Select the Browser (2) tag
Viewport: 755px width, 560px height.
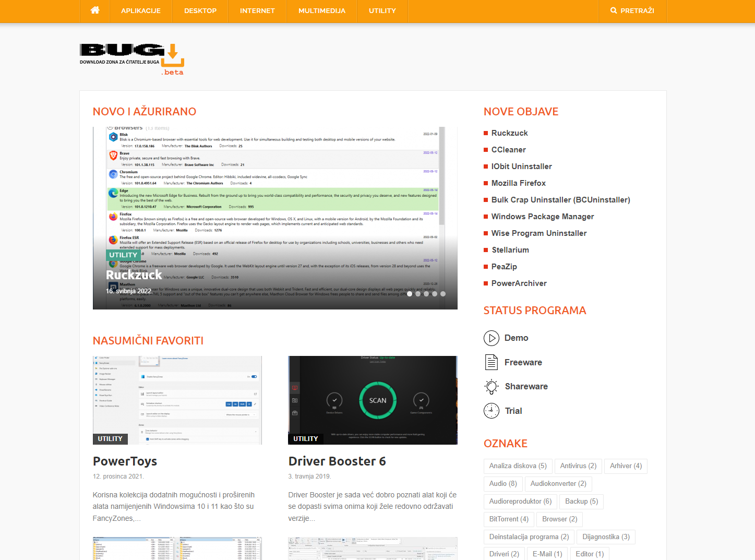(560, 519)
